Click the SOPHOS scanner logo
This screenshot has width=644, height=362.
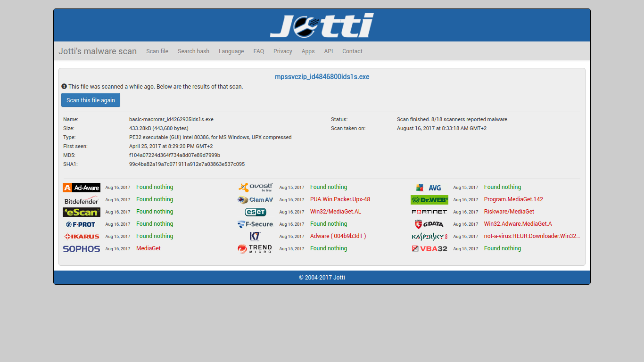pyautogui.click(x=82, y=249)
